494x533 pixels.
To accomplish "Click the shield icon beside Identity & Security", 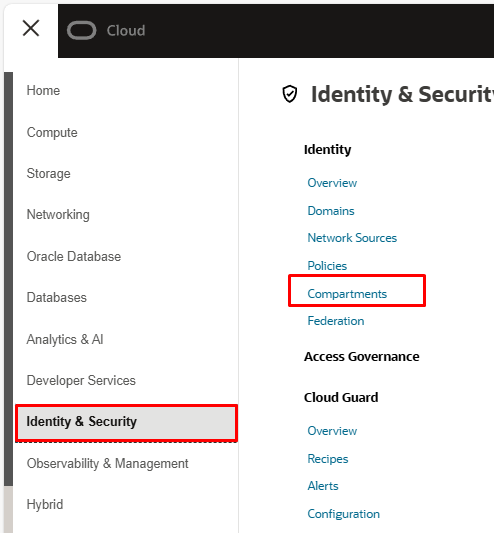I will [290, 94].
